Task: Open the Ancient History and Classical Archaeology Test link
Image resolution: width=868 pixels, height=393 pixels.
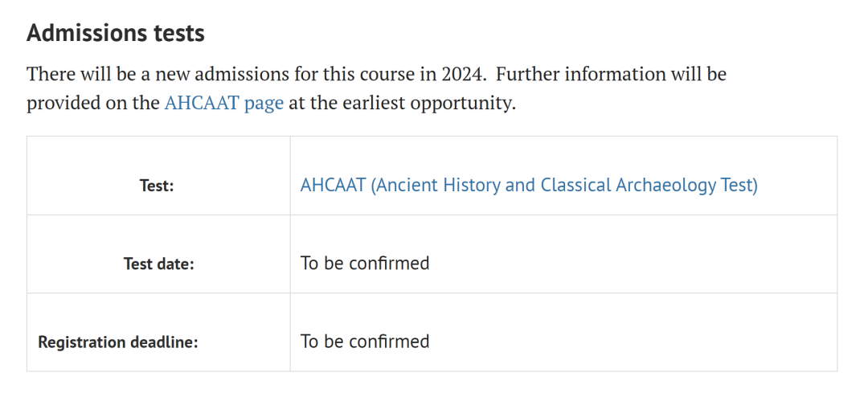Action: pyautogui.click(x=529, y=185)
